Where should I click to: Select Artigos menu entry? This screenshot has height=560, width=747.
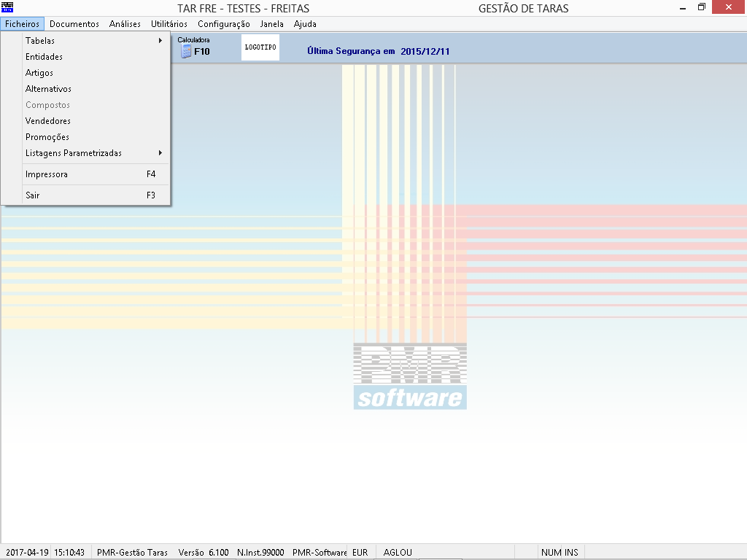tap(95, 73)
